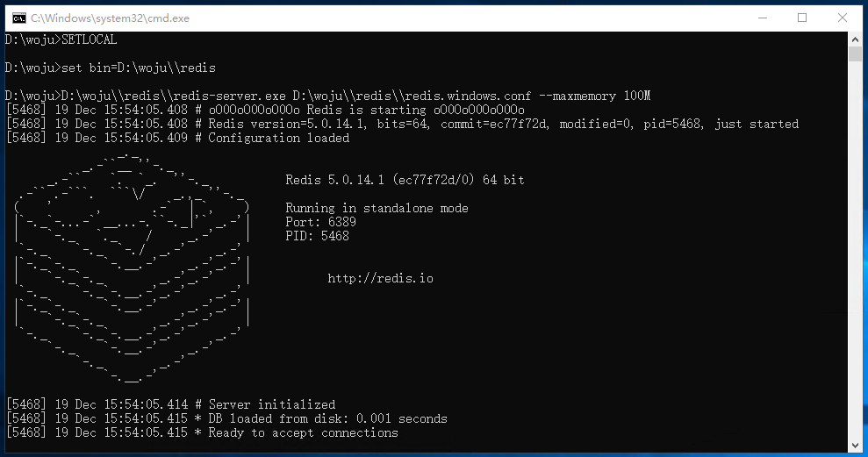The height and width of the screenshot is (457, 868).
Task: Click the cmd.exe icon in title bar
Action: pyautogui.click(x=18, y=18)
